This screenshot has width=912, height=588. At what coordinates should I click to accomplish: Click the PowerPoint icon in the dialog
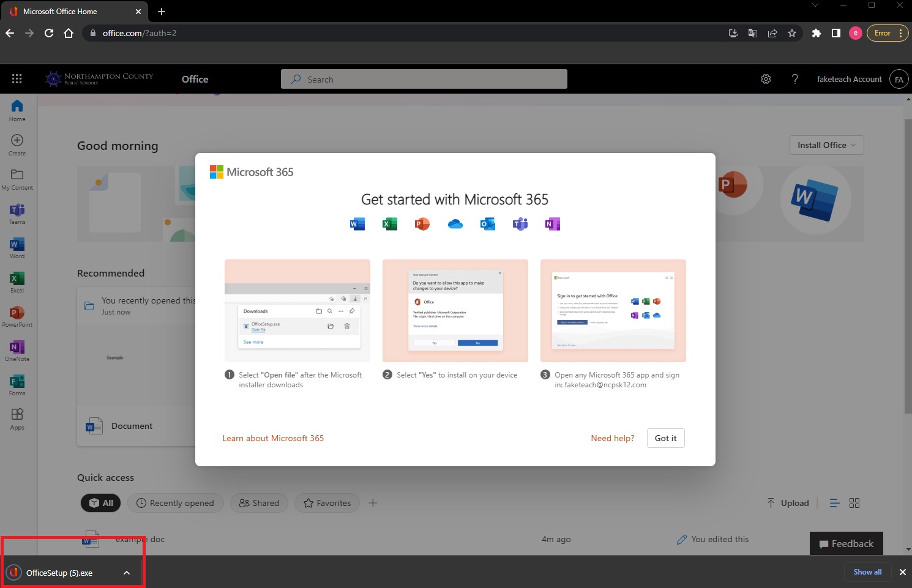pos(422,224)
